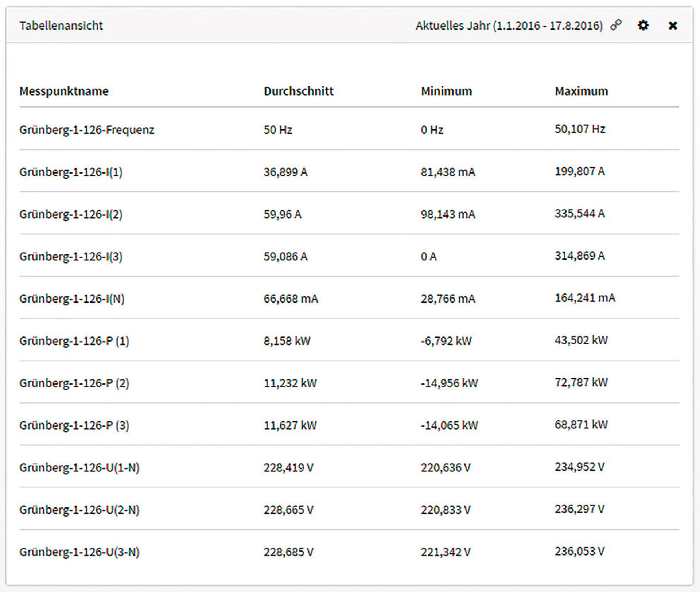Image resolution: width=700 pixels, height=592 pixels.
Task: Close the Tabellenansicht panel
Action: tap(673, 26)
